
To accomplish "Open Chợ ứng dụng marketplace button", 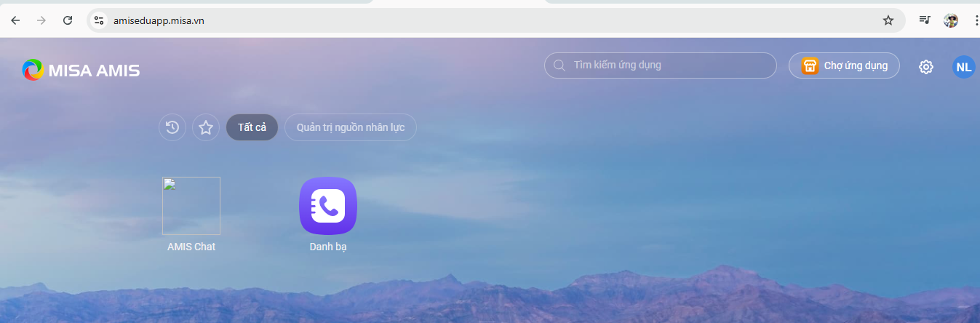I will point(844,65).
